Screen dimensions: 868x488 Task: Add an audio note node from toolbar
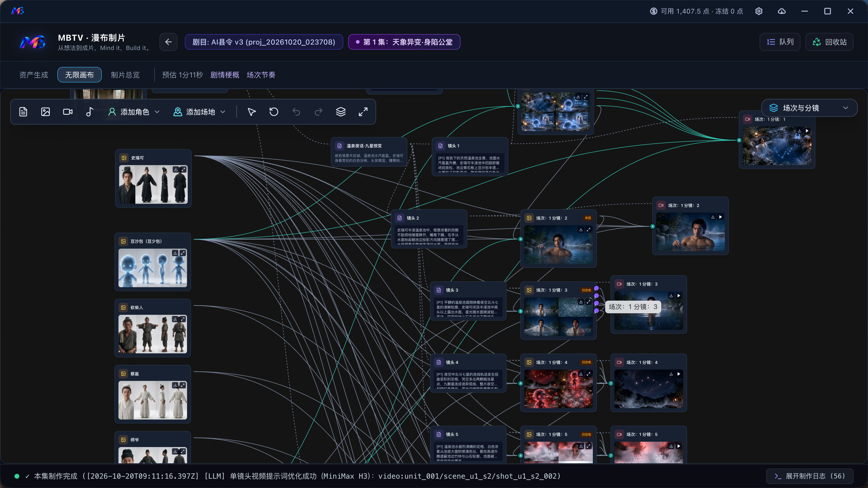point(90,112)
